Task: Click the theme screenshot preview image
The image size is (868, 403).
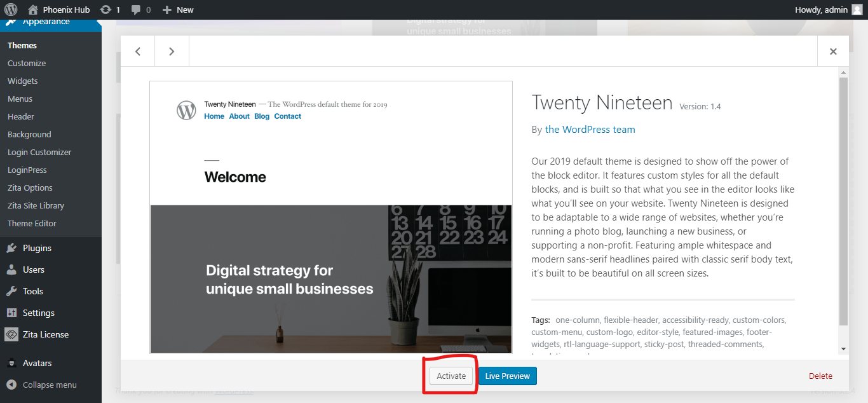Action: click(331, 217)
